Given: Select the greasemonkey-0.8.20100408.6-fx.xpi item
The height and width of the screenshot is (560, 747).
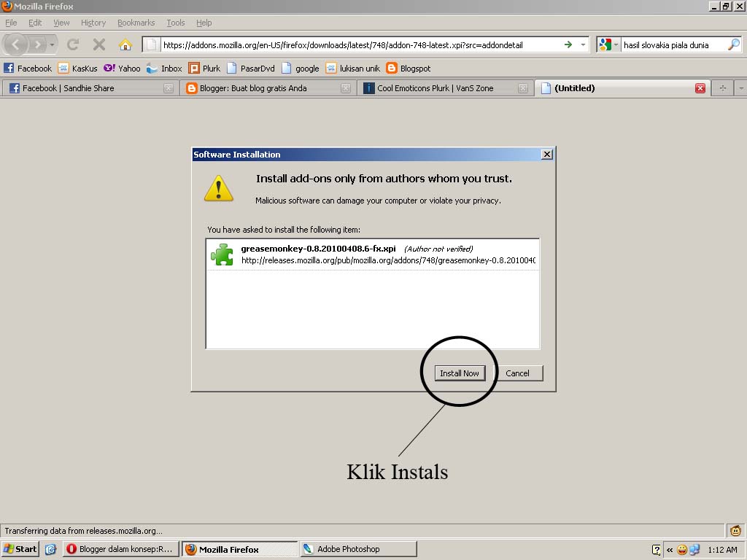Looking at the screenshot, I should pyautogui.click(x=373, y=254).
